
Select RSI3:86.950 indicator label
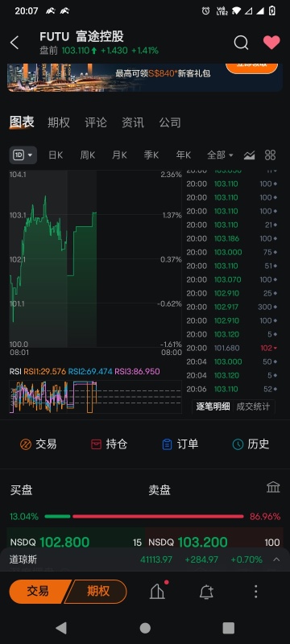(137, 371)
